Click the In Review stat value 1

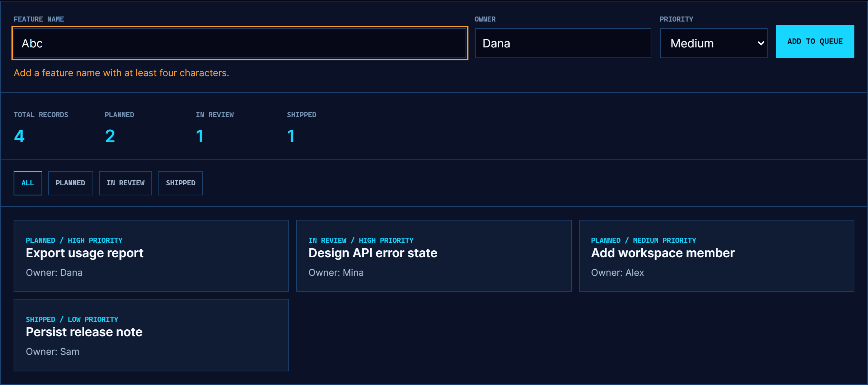pyautogui.click(x=200, y=136)
